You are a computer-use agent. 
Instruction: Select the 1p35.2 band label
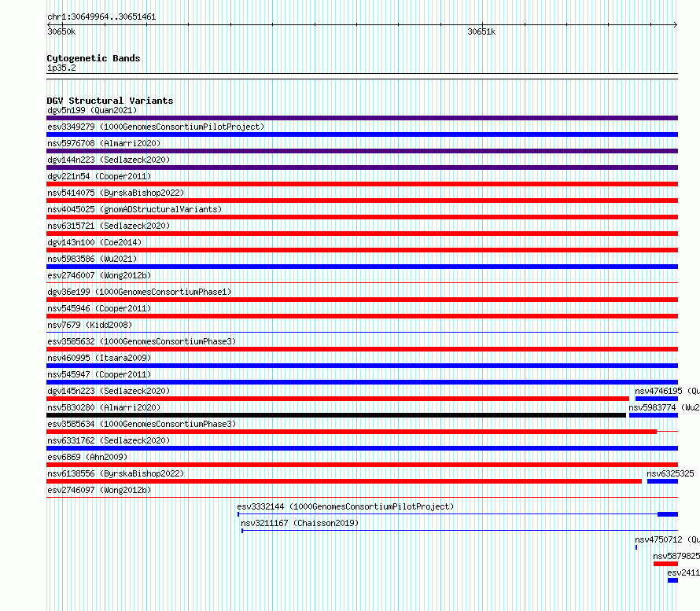(61, 68)
